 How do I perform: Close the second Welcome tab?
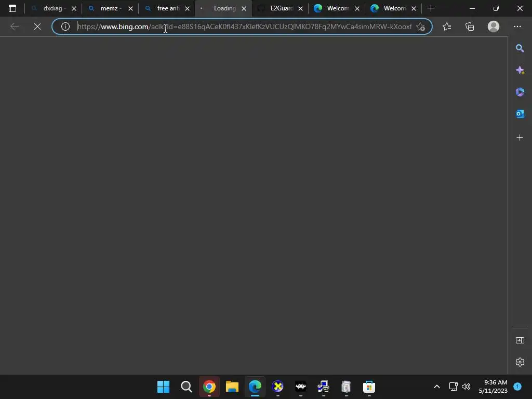pos(414,8)
